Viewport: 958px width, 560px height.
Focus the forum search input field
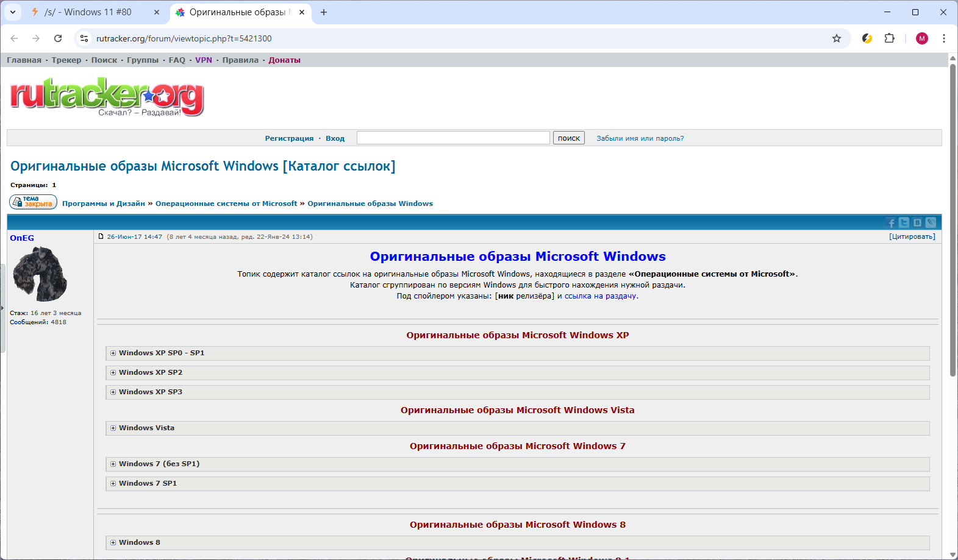(x=453, y=138)
